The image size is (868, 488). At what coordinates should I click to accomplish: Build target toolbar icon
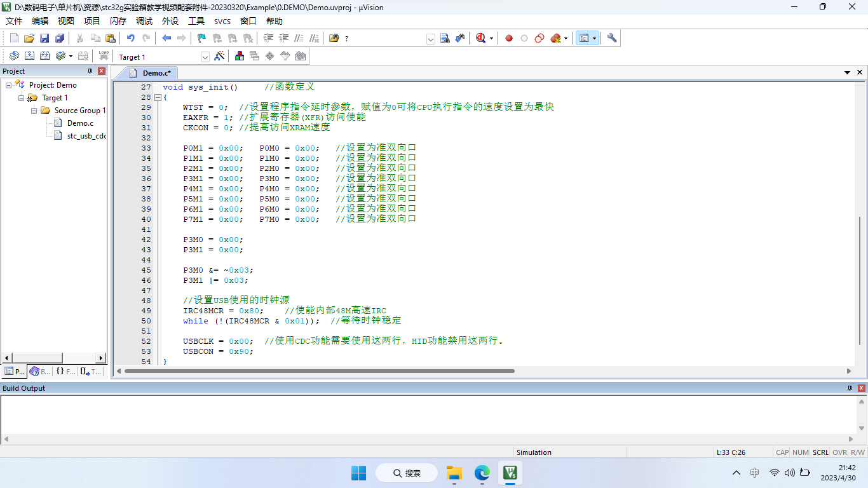pyautogui.click(x=29, y=56)
